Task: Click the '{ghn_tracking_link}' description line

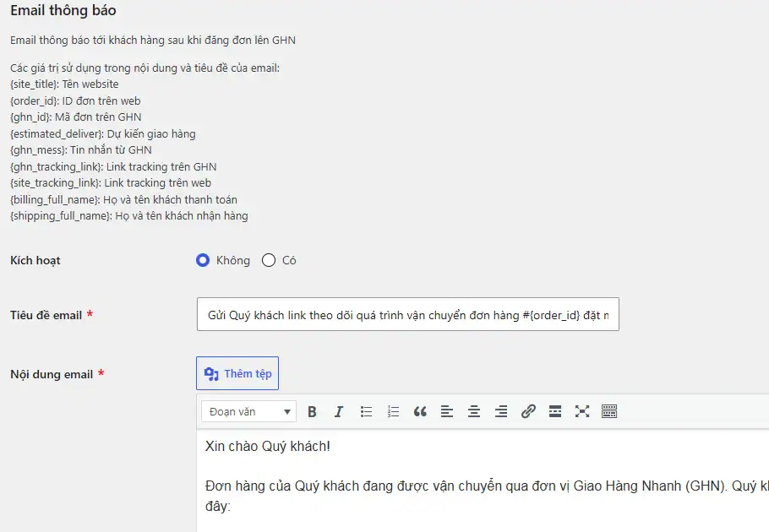Action: point(113,166)
